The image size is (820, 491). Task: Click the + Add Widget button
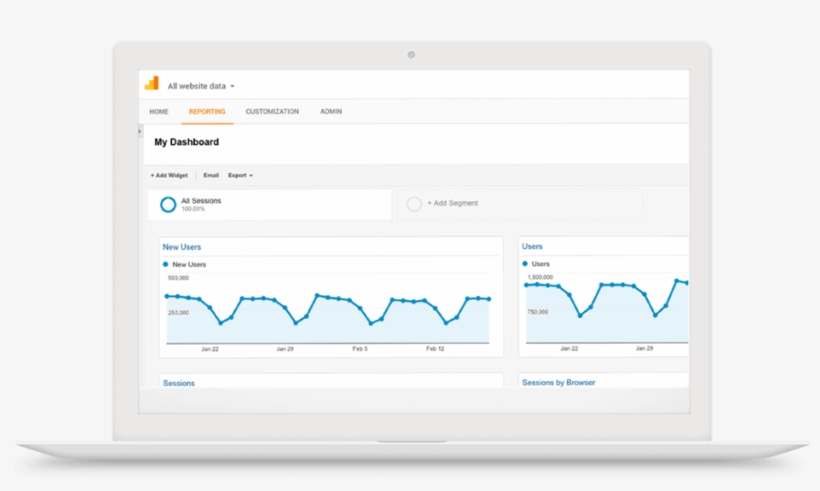169,175
